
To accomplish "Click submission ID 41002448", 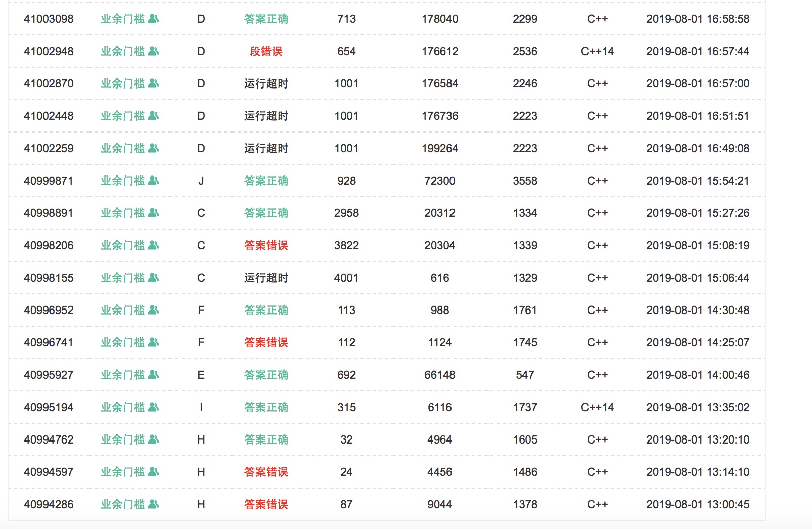I will point(49,116).
